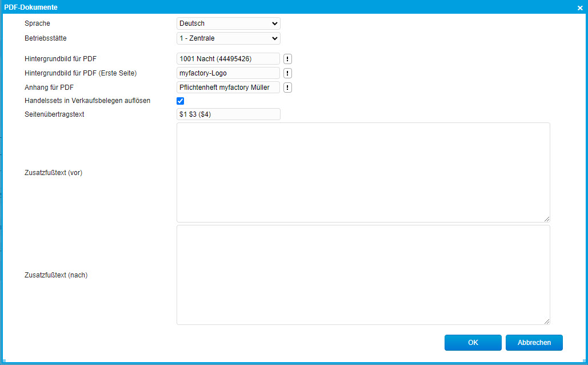Uncheck Handelssets in Verkaufsbelegen auflösen checkbox
The height and width of the screenshot is (365, 588).
181,101
